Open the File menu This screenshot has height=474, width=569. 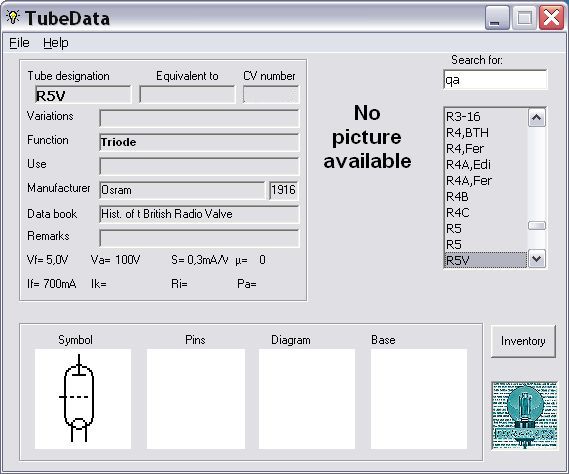(19, 43)
